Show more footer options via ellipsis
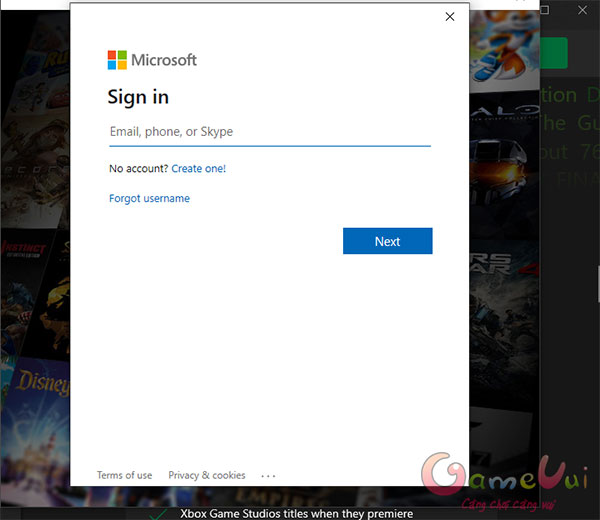 pos(268,476)
